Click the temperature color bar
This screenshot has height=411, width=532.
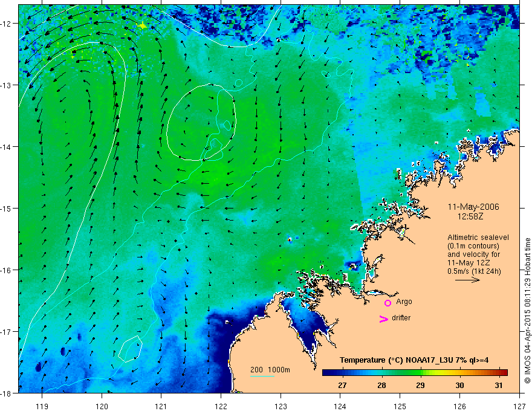(x=415, y=372)
